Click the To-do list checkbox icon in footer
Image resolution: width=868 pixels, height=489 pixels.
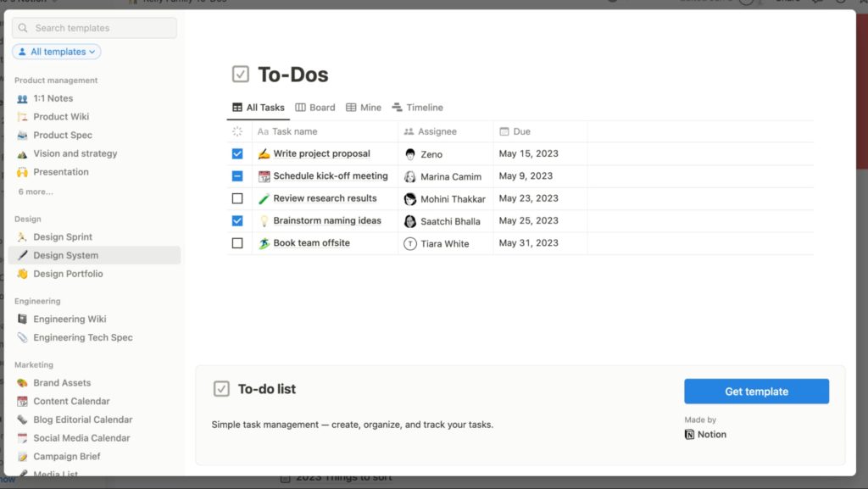tap(221, 389)
